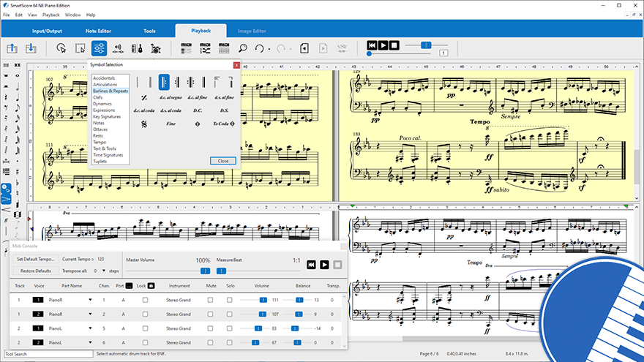Click the Lock padlock icon in header
Image resolution: width=644 pixels, height=362 pixels.
point(151,286)
